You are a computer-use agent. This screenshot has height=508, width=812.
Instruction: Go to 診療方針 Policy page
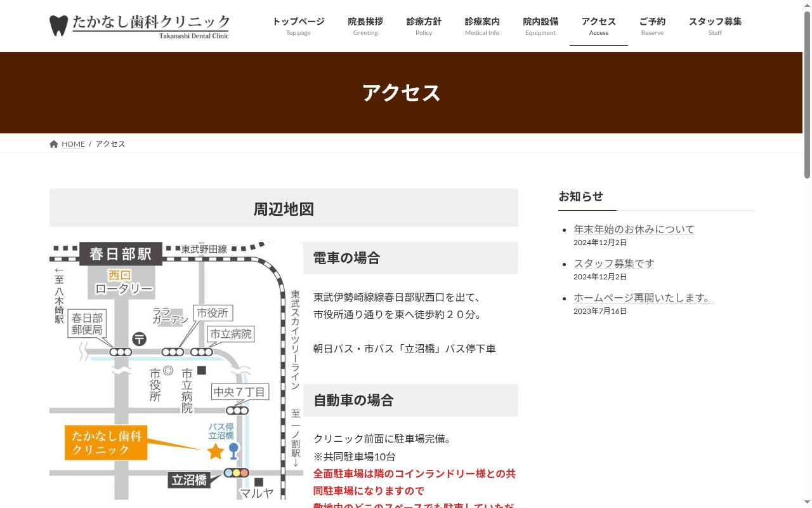(x=424, y=26)
